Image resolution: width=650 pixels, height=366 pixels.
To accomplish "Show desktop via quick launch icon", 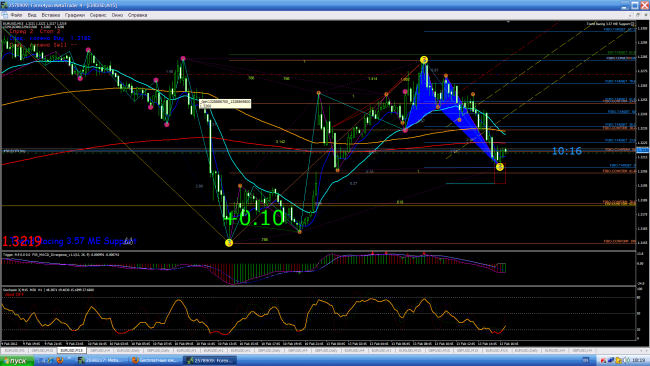I will (x=41, y=360).
